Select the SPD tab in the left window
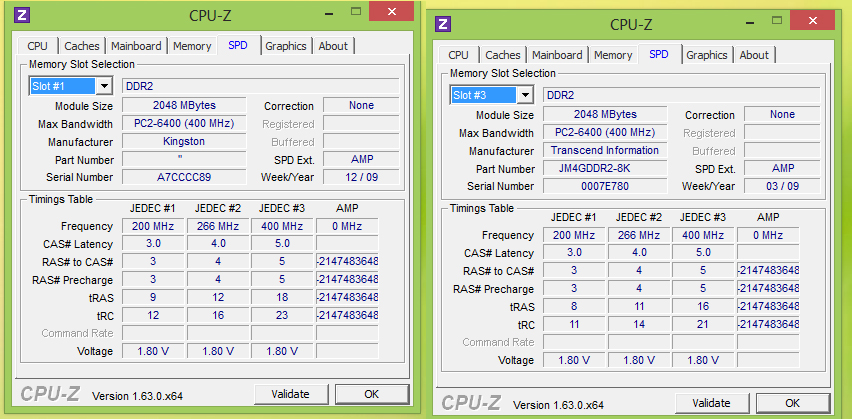Screen dimensions: 852x419 [238, 45]
